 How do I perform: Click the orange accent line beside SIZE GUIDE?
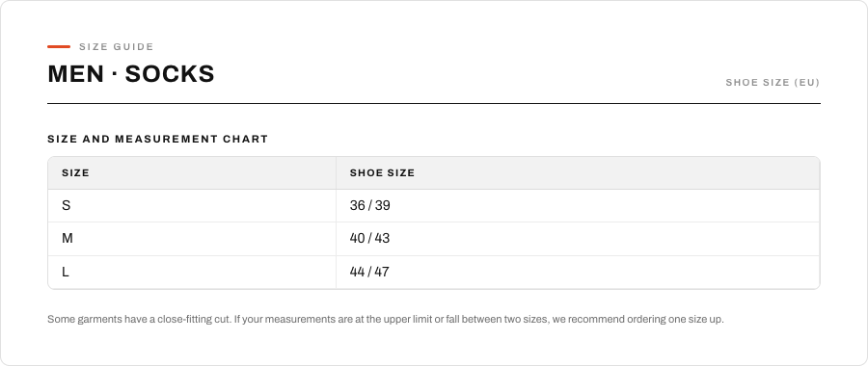[59, 47]
